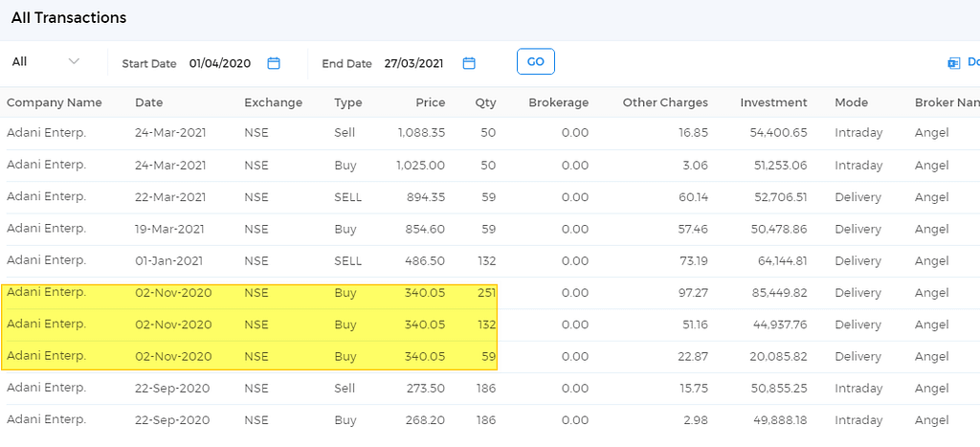980x447 pixels.
Task: Click the Price column header
Action: pyautogui.click(x=431, y=102)
